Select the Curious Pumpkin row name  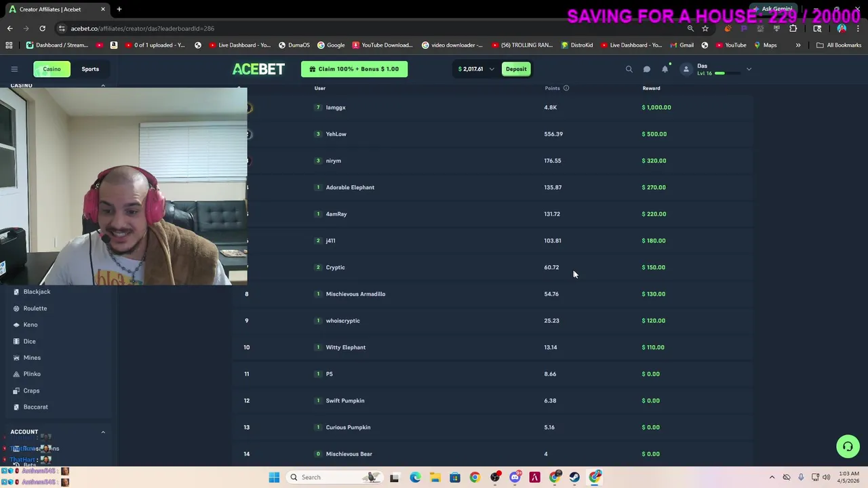click(348, 427)
